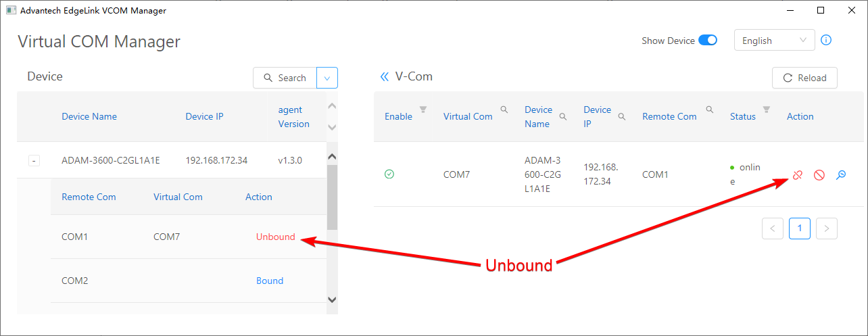Click Bound link for COM2
Screen dimensions: 868x336
270,281
